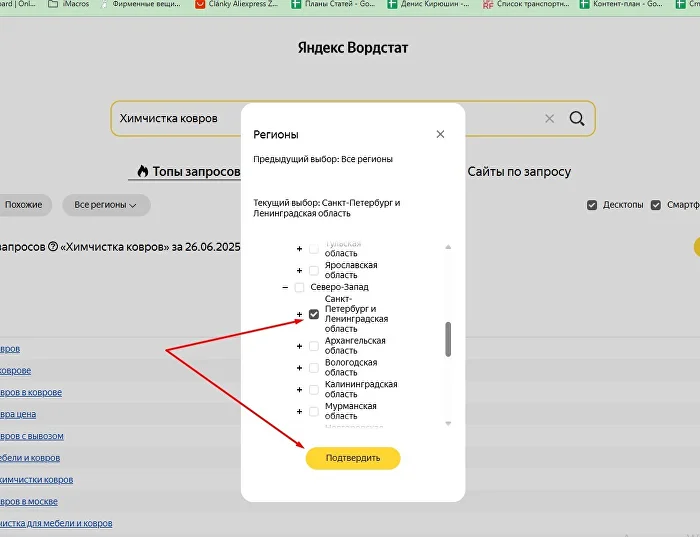The height and width of the screenshot is (537, 700).
Task: Check the Северо-Запад checkbox
Action: tap(300, 287)
